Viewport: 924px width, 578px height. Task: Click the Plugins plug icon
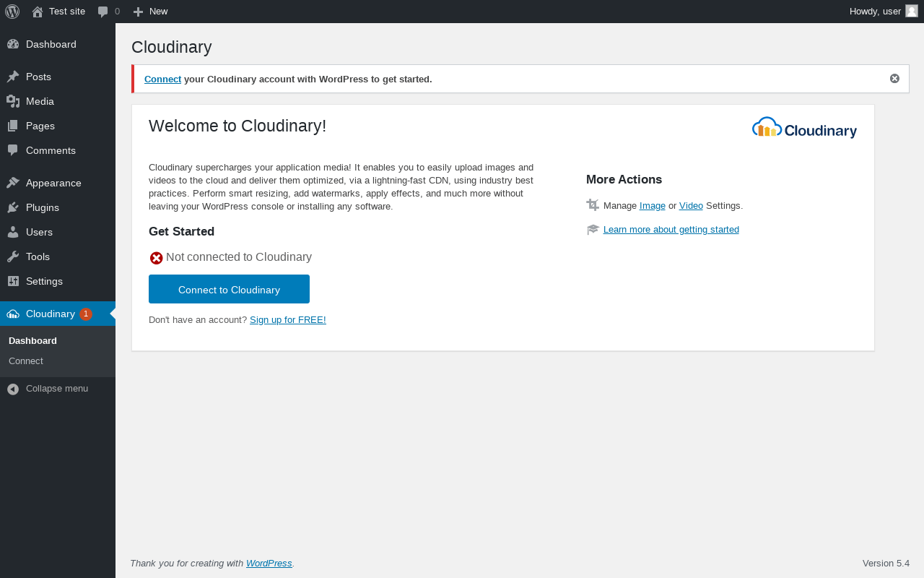(x=13, y=207)
